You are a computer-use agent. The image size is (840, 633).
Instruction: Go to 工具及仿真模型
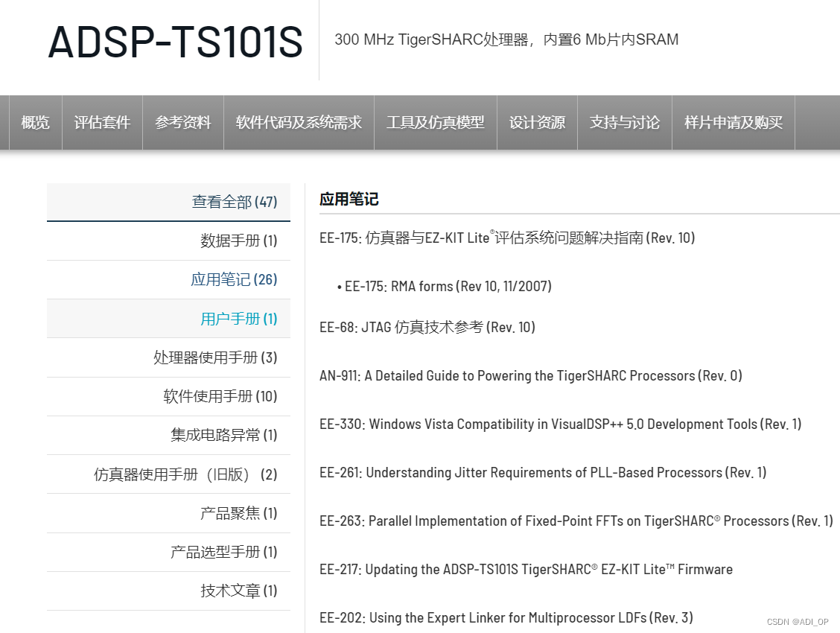click(435, 123)
